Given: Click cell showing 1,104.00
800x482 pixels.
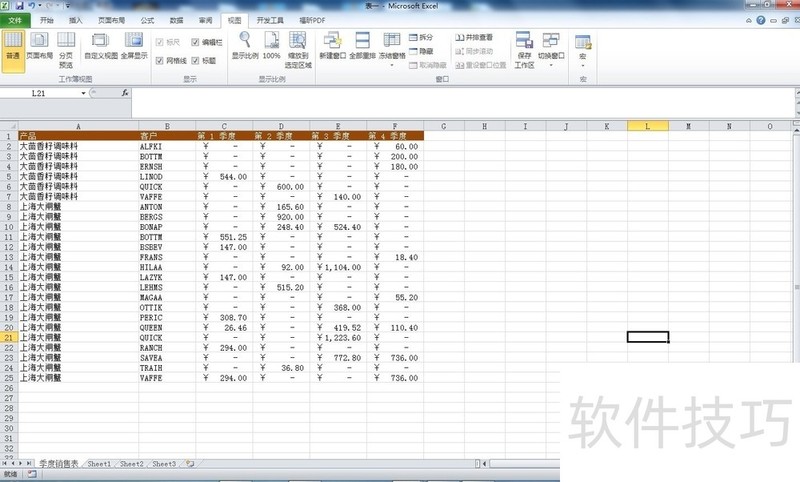Looking at the screenshot, I should tap(338, 267).
